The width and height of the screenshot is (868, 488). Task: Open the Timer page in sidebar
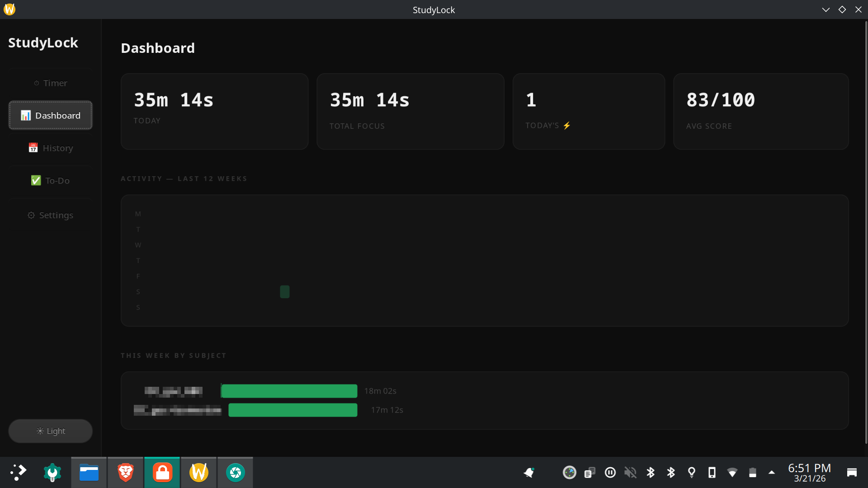(x=50, y=83)
